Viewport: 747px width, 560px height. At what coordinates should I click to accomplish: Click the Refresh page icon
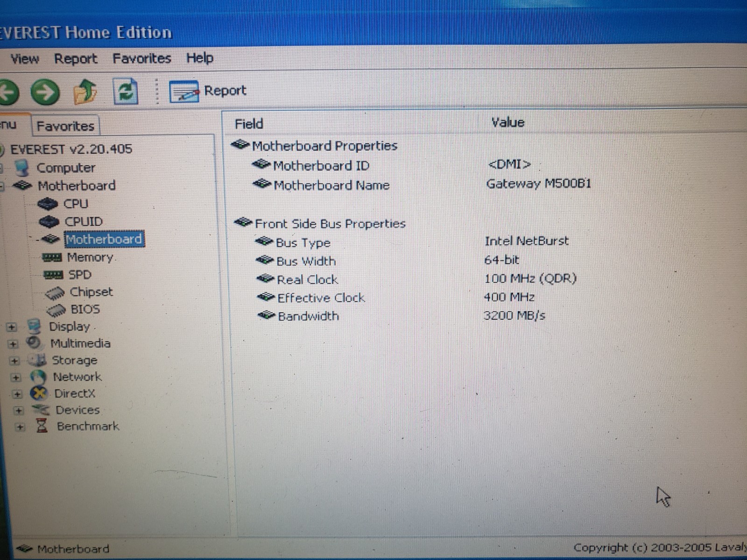[x=125, y=91]
